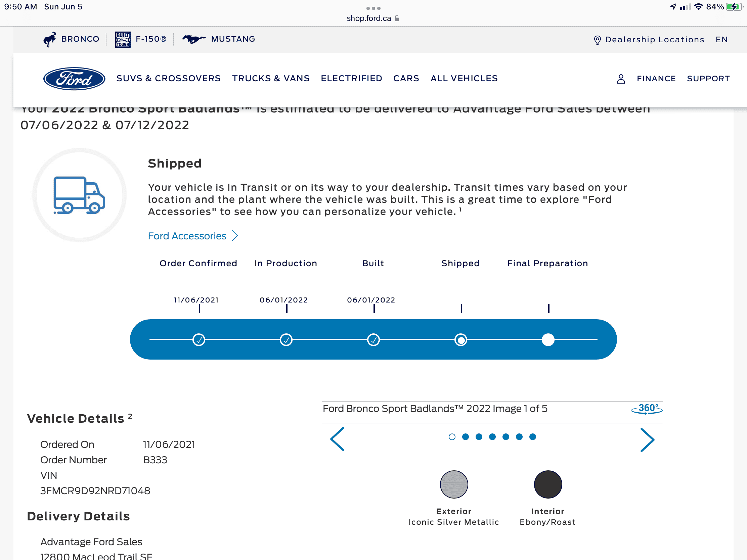Show previous vehicle image with left chevron
The height and width of the screenshot is (560, 747).
(337, 439)
